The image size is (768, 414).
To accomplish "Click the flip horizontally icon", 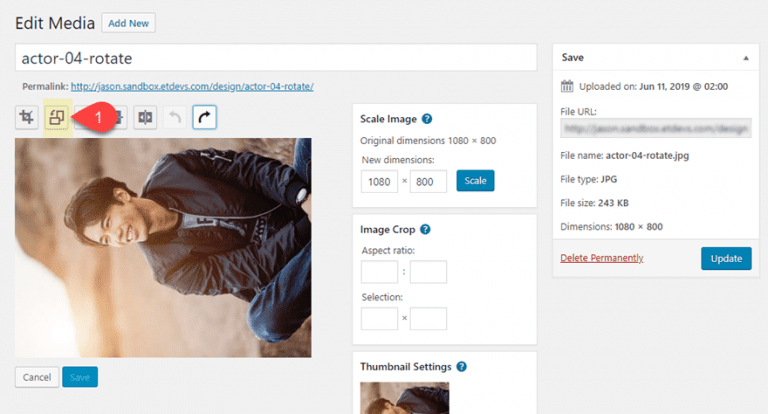I will (x=146, y=117).
